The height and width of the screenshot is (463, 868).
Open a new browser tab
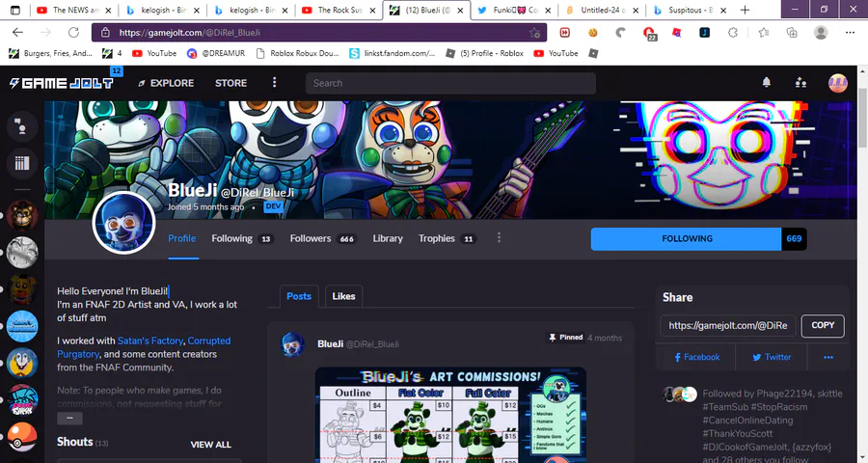(x=745, y=10)
